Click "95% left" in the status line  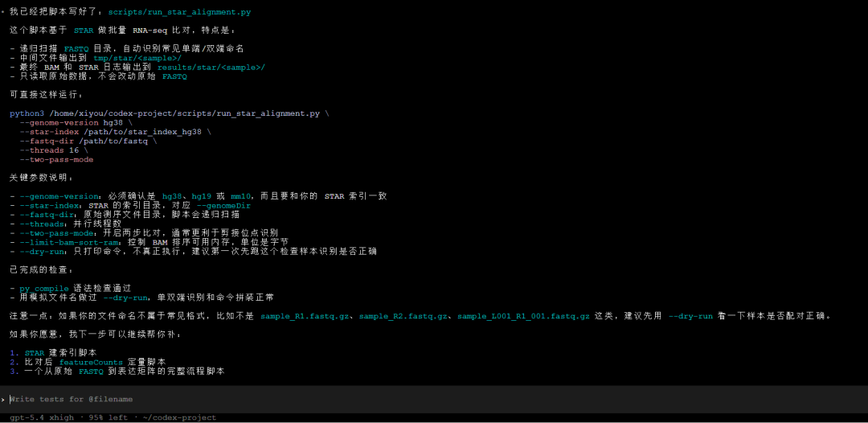[106, 417]
